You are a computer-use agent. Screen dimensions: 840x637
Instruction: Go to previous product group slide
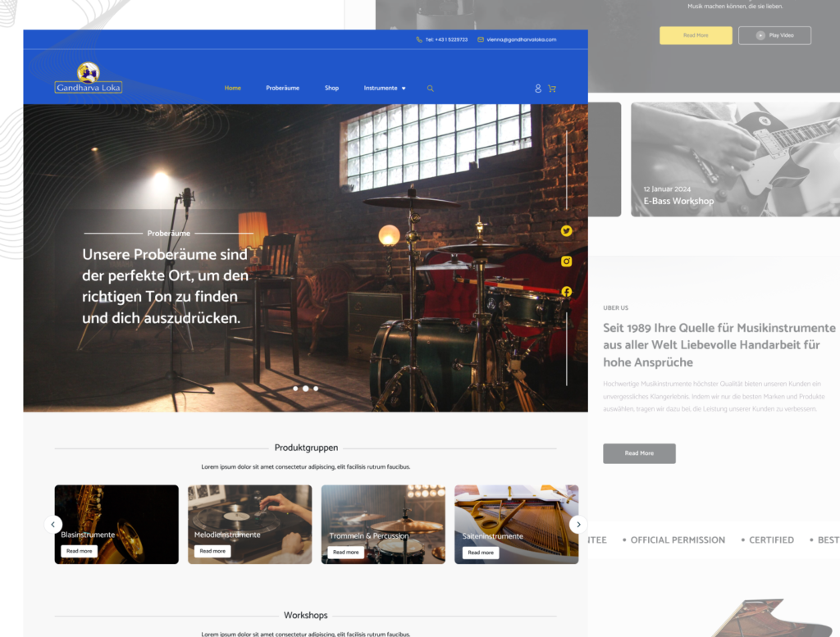point(53,525)
